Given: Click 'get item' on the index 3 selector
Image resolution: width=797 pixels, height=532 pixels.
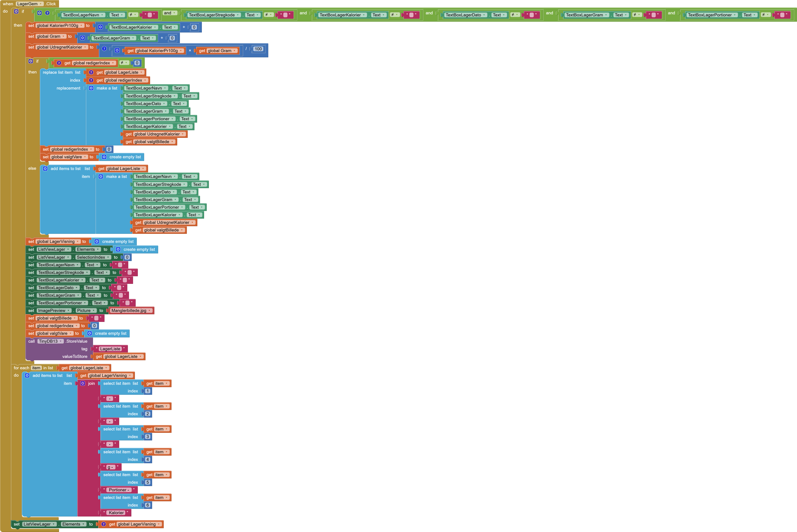Looking at the screenshot, I should point(158,429).
